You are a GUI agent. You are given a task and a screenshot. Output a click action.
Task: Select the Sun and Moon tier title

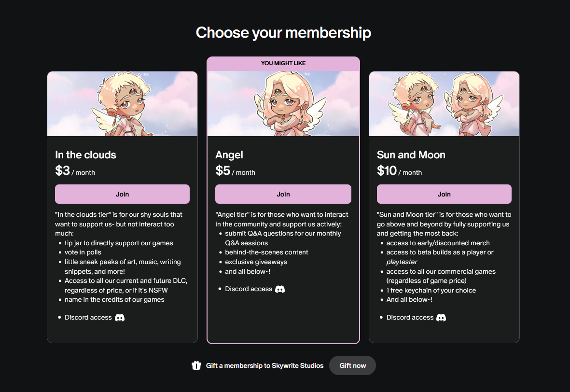click(411, 155)
